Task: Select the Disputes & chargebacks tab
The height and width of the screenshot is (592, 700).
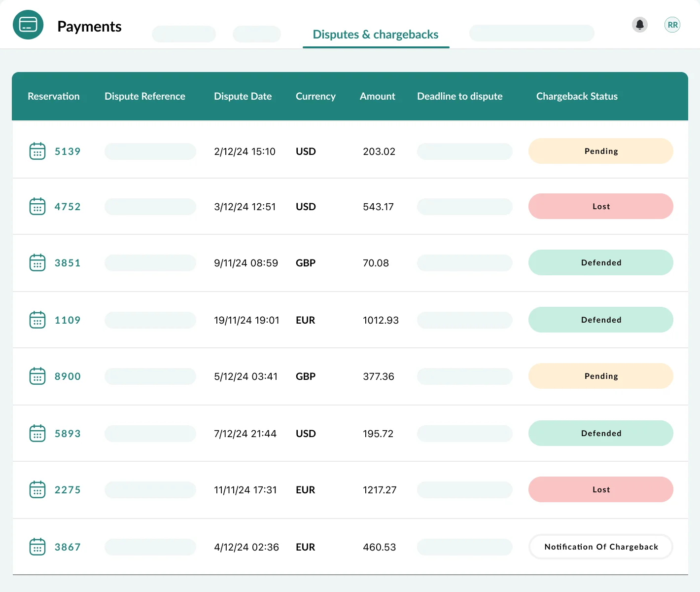Action: coord(376,35)
